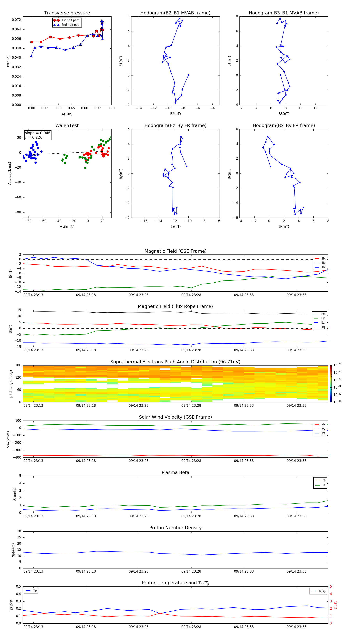
Task: Select the Bx entry in GSE legend
Action: pos(320,259)
